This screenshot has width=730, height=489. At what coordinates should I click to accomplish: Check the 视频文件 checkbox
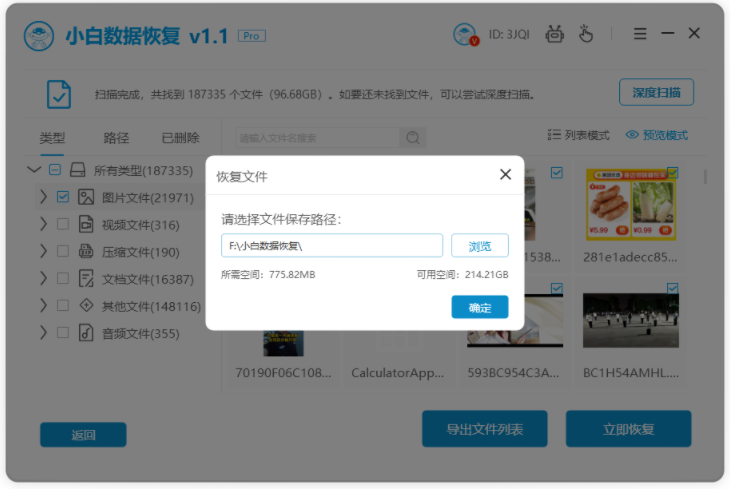click(63, 224)
